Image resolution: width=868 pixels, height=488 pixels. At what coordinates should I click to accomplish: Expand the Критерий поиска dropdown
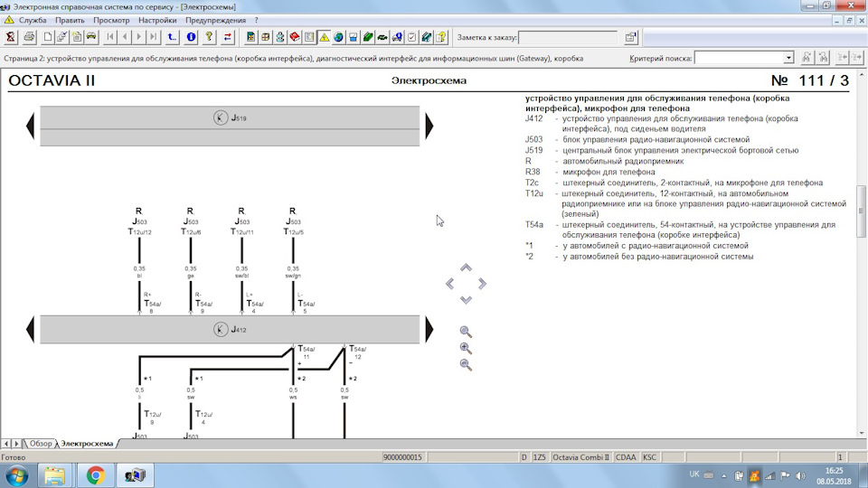[x=788, y=58]
